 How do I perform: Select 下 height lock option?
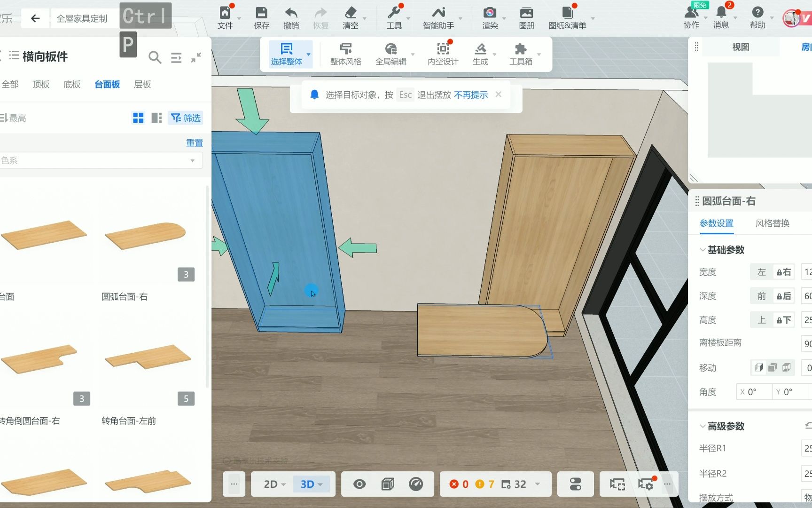pos(783,320)
